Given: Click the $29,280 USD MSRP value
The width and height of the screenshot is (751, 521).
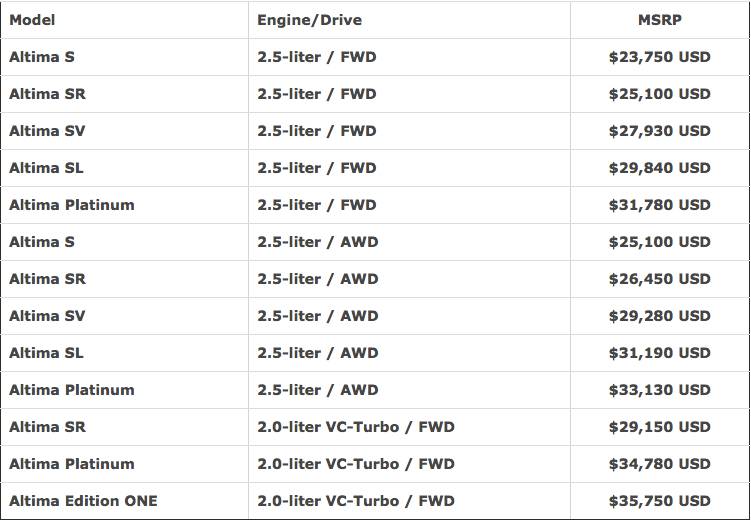Looking at the screenshot, I should (659, 316).
